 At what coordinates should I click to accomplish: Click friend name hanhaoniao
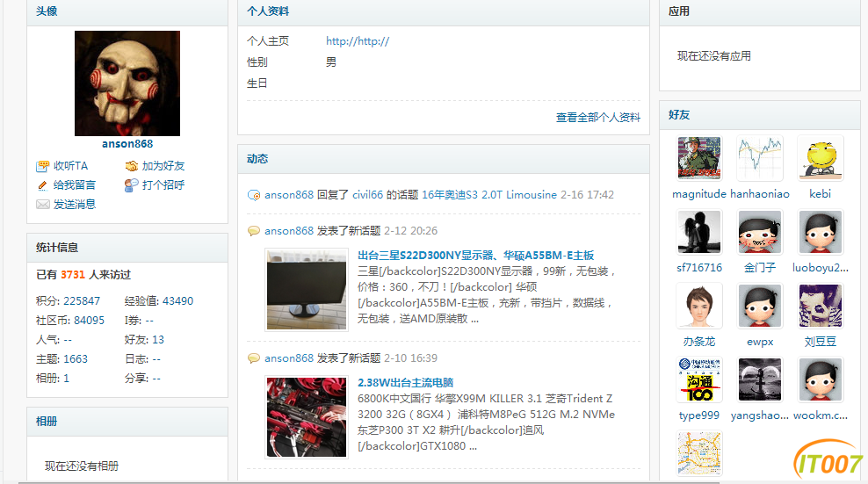(x=759, y=194)
